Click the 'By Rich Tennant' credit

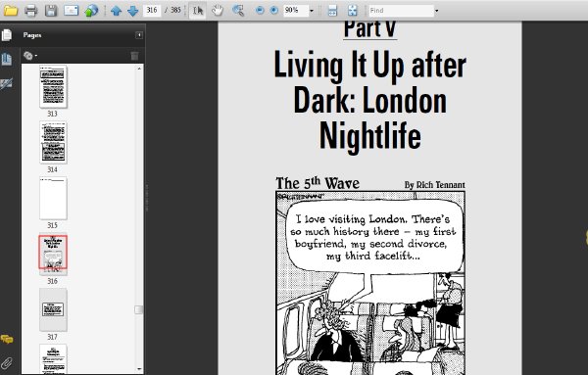[434, 185]
